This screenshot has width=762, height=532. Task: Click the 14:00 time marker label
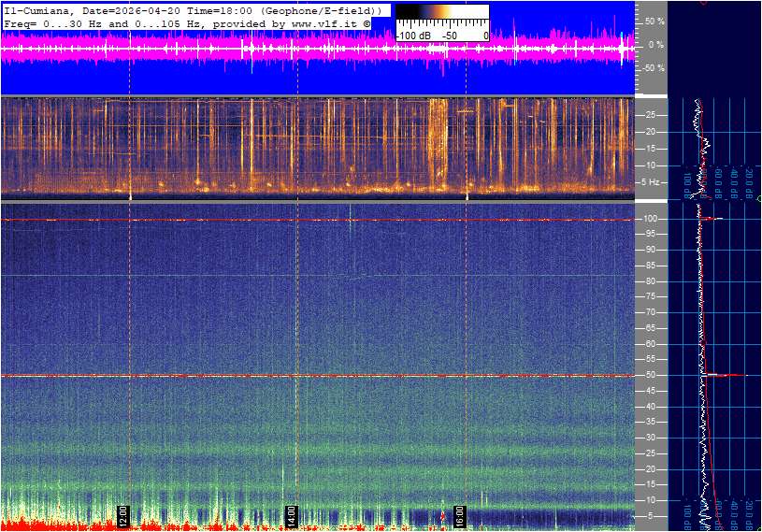291,514
